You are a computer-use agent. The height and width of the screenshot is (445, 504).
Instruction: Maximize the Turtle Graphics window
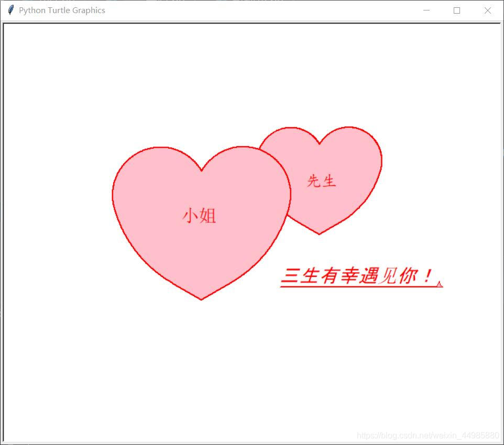456,10
